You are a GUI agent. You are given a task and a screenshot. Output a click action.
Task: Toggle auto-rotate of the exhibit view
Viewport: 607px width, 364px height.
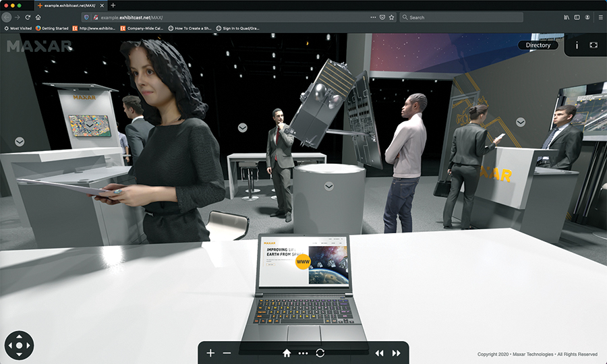pyautogui.click(x=320, y=353)
